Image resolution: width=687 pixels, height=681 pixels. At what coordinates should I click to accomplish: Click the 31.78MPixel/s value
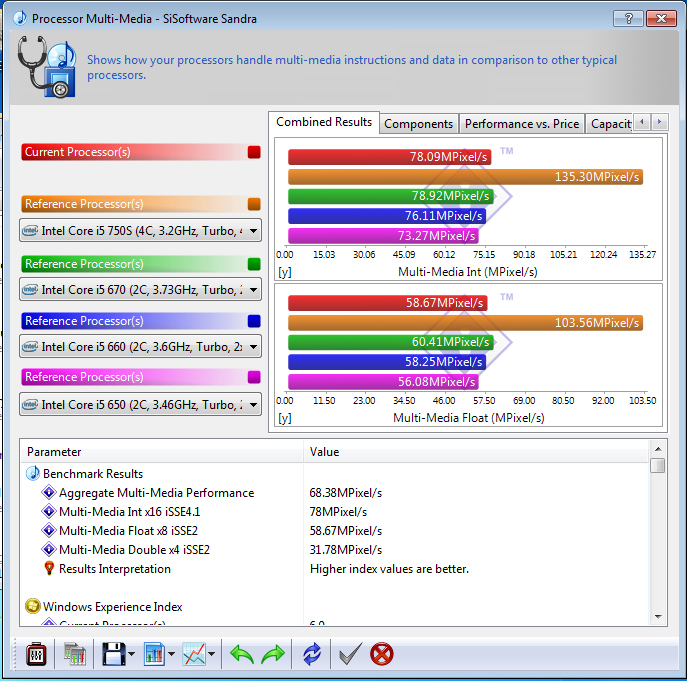click(x=346, y=550)
